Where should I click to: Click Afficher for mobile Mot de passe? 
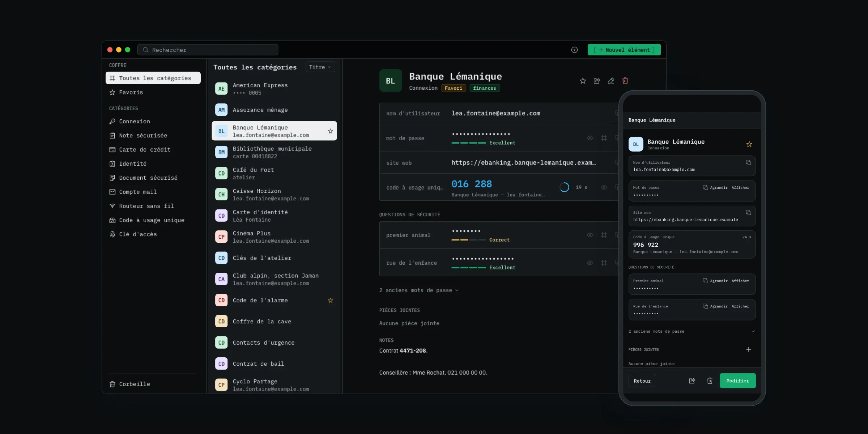740,187
